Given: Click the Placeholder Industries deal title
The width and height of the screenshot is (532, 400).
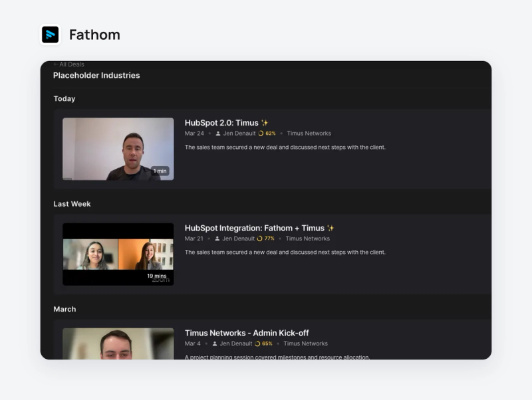Looking at the screenshot, I should coord(96,75).
